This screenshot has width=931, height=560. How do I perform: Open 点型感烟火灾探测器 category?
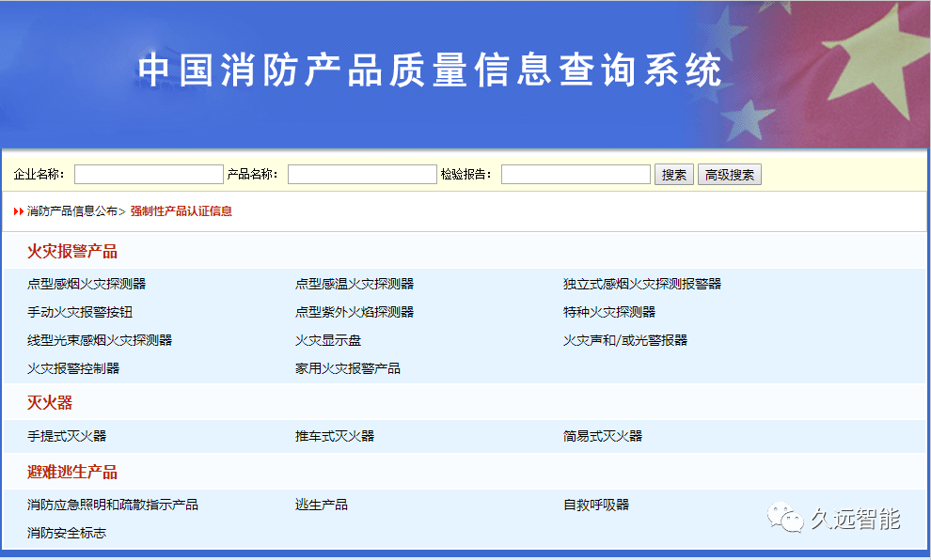(87, 284)
